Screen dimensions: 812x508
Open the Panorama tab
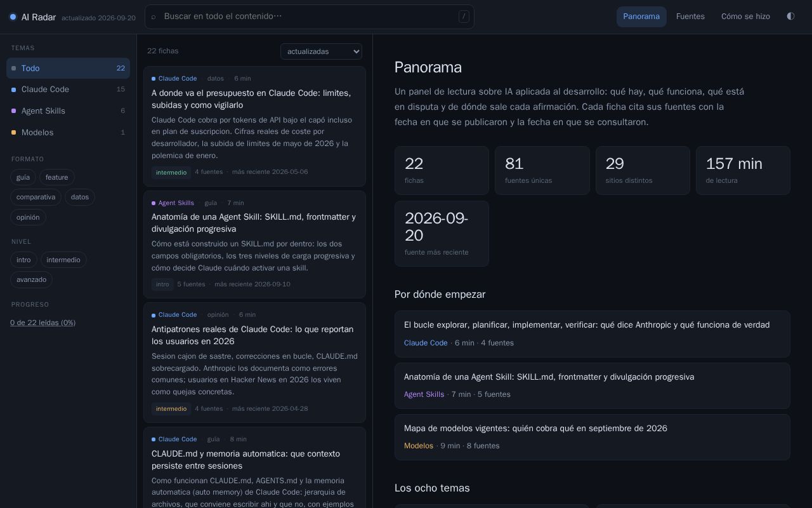[x=641, y=17]
